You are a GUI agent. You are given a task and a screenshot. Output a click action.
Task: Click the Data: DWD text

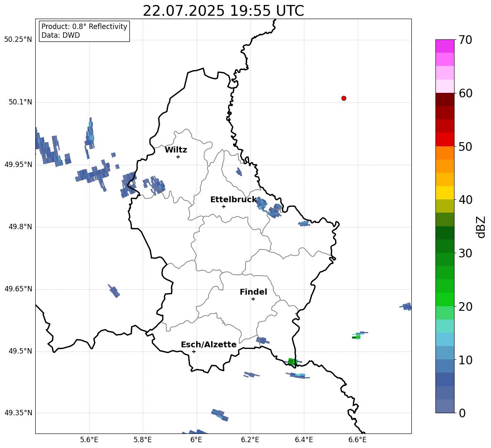pos(61,35)
